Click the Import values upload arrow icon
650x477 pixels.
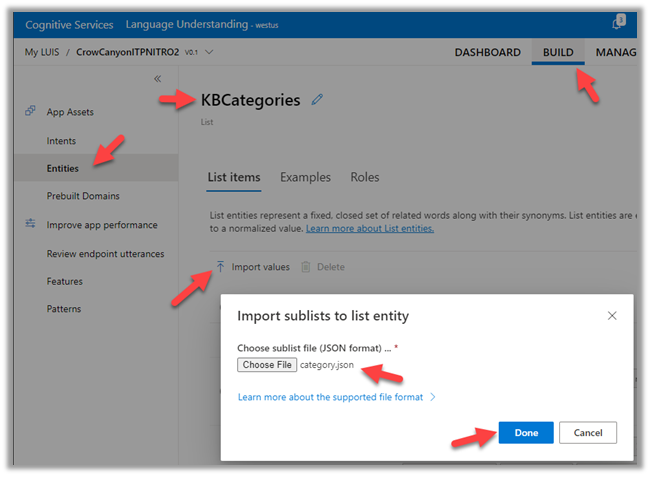click(220, 266)
